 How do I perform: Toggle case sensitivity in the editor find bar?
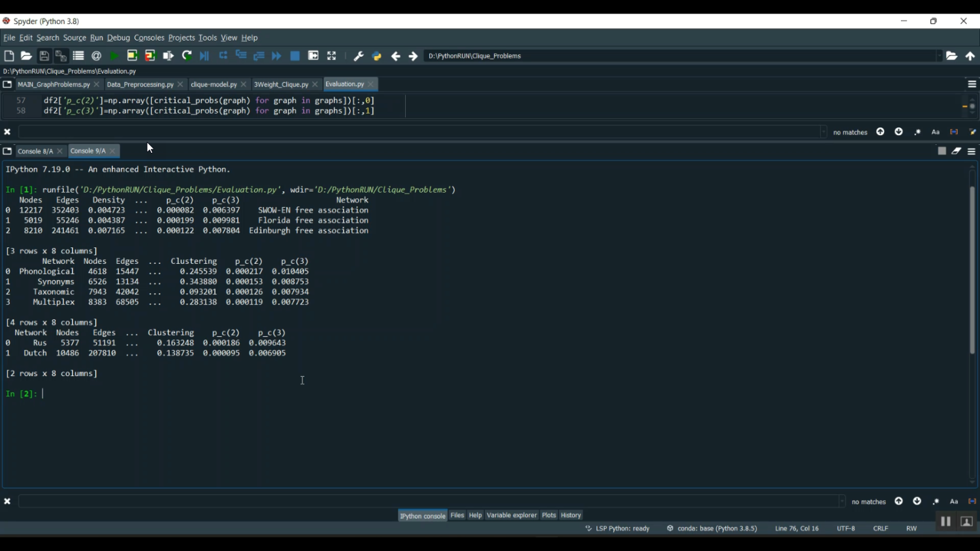pos(936,132)
